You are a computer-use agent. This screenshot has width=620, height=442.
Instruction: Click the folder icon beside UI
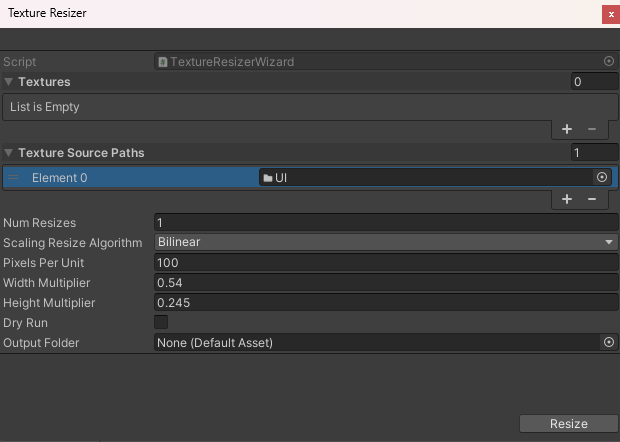click(x=268, y=178)
